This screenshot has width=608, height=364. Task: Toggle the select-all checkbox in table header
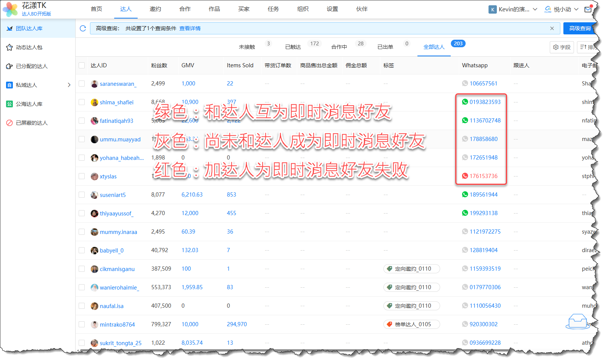coord(82,65)
